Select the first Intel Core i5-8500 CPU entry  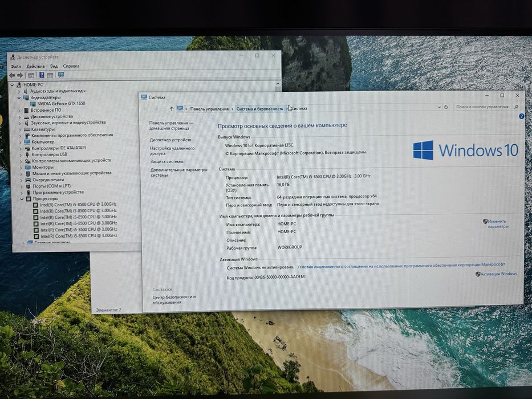click(78, 205)
